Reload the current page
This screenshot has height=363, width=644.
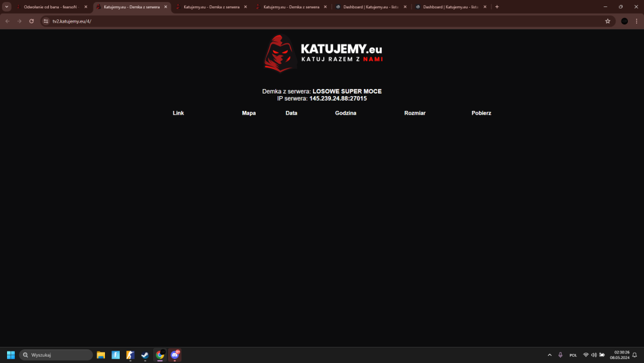[x=32, y=21]
